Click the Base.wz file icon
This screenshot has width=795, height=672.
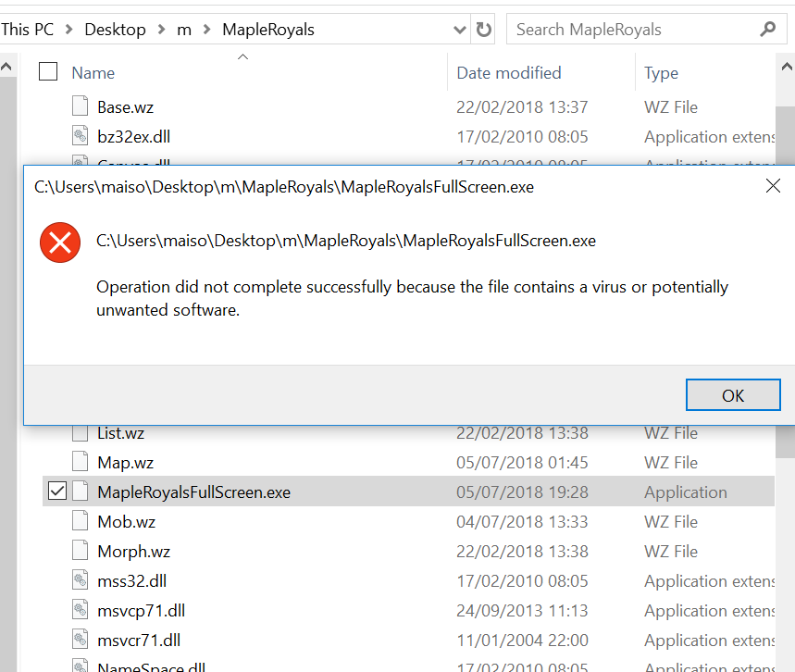[81, 106]
